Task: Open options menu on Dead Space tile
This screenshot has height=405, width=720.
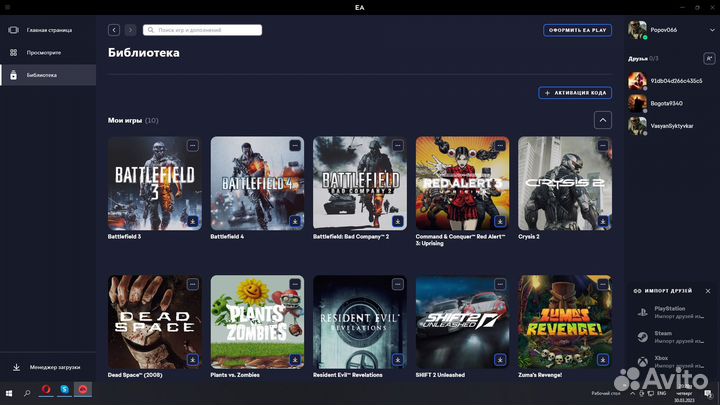Action: [x=193, y=284]
